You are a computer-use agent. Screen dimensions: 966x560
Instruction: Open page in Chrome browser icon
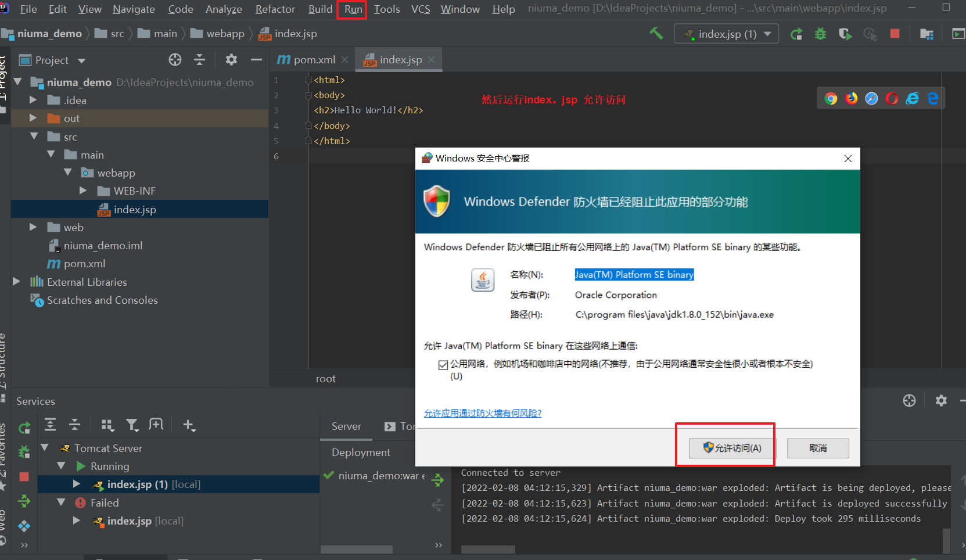(x=831, y=98)
